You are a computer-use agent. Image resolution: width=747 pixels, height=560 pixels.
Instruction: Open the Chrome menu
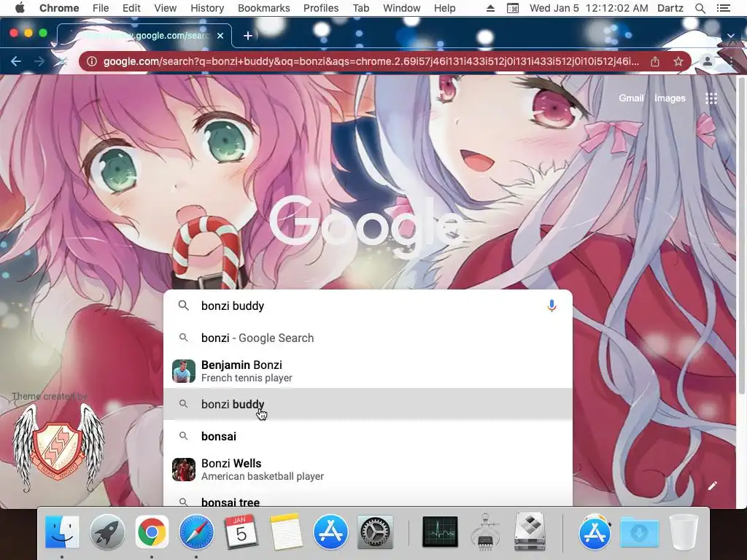[59, 8]
